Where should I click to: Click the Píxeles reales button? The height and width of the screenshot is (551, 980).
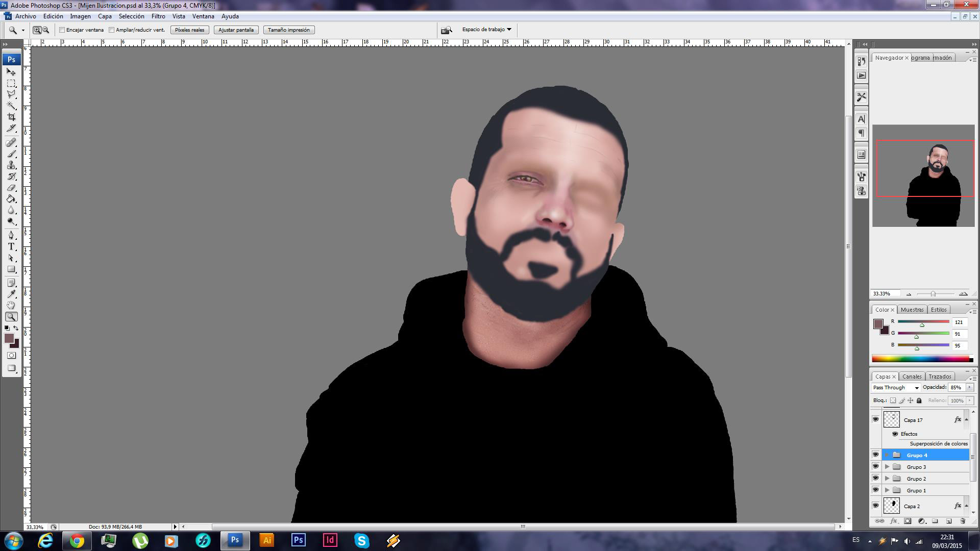189,30
